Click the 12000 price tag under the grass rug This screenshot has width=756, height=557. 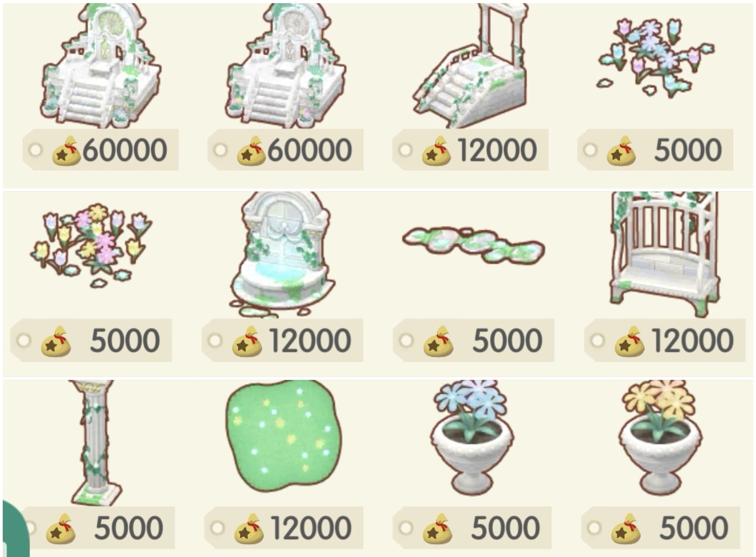pyautogui.click(x=284, y=528)
